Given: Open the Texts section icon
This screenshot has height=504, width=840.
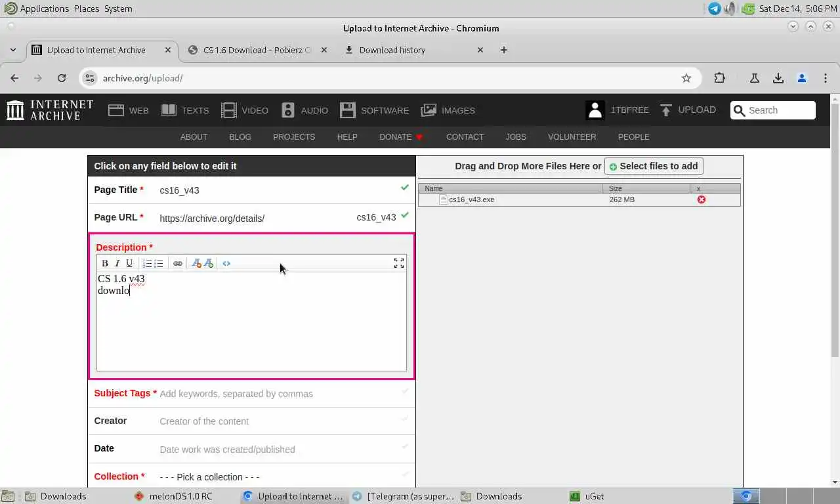Looking at the screenshot, I should click(169, 110).
